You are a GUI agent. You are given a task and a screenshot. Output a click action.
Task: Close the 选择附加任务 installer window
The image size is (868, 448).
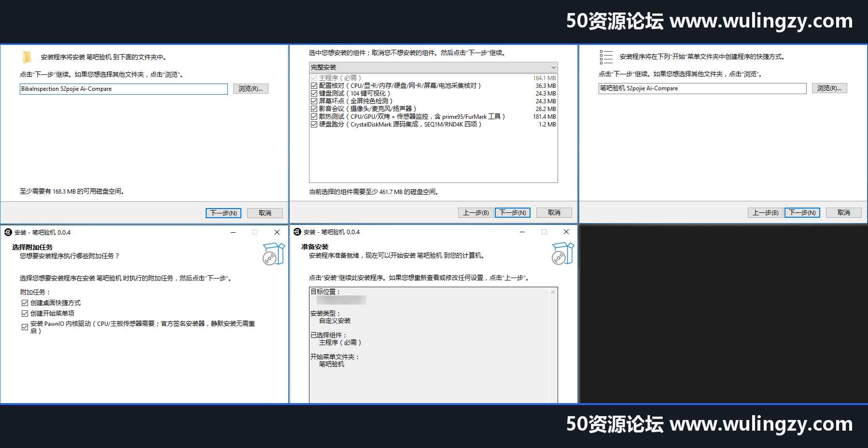click(277, 232)
